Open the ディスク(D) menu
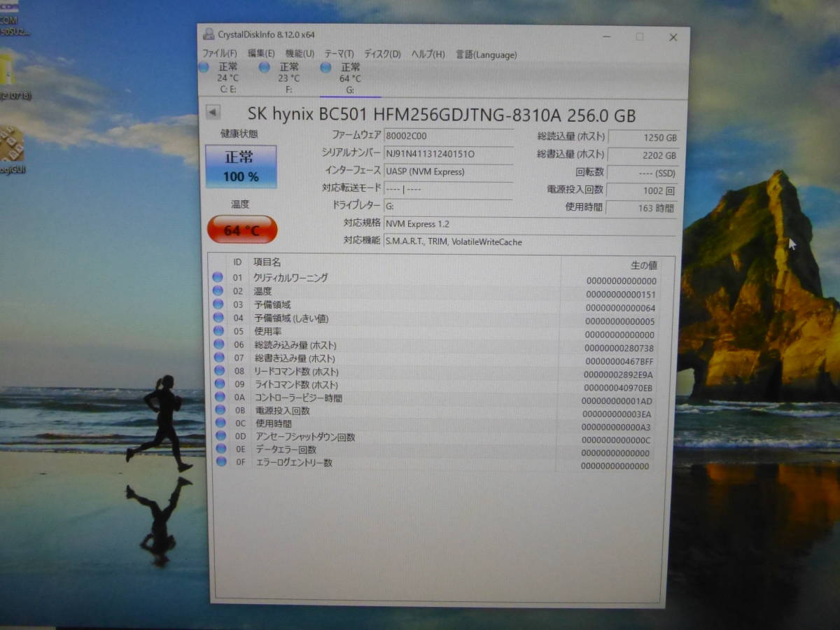This screenshot has height=630, width=840. tap(382, 54)
